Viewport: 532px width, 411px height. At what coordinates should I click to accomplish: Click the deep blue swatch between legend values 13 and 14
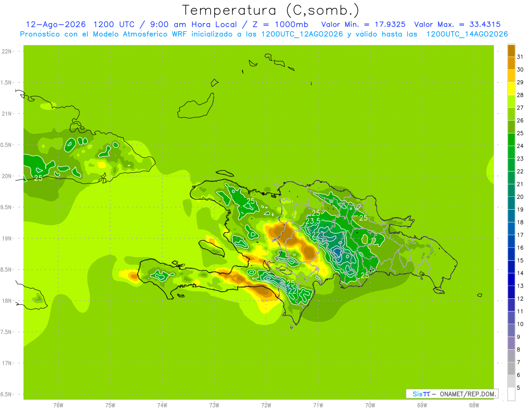click(x=511, y=279)
